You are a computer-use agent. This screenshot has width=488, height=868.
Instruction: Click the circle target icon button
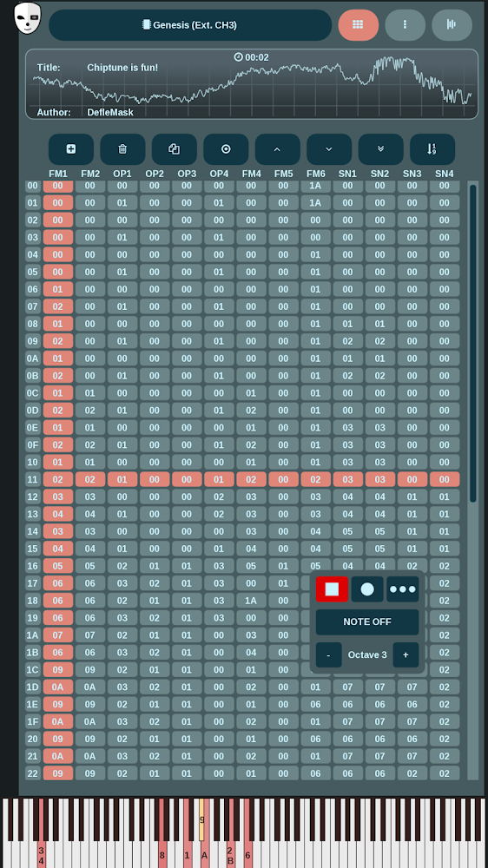(x=226, y=149)
